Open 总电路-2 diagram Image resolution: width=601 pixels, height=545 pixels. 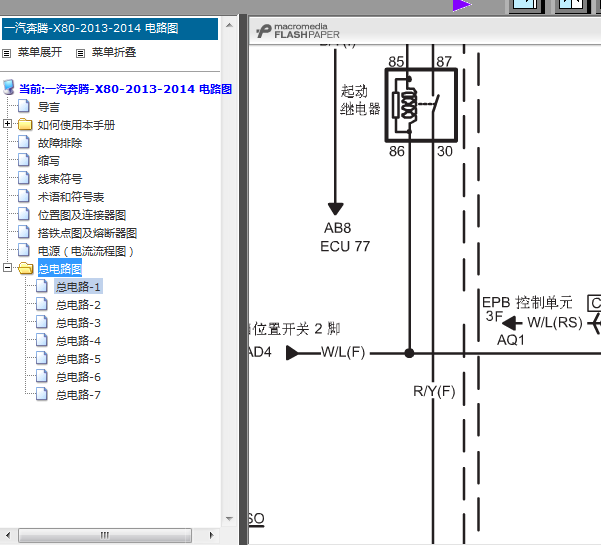click(78, 305)
